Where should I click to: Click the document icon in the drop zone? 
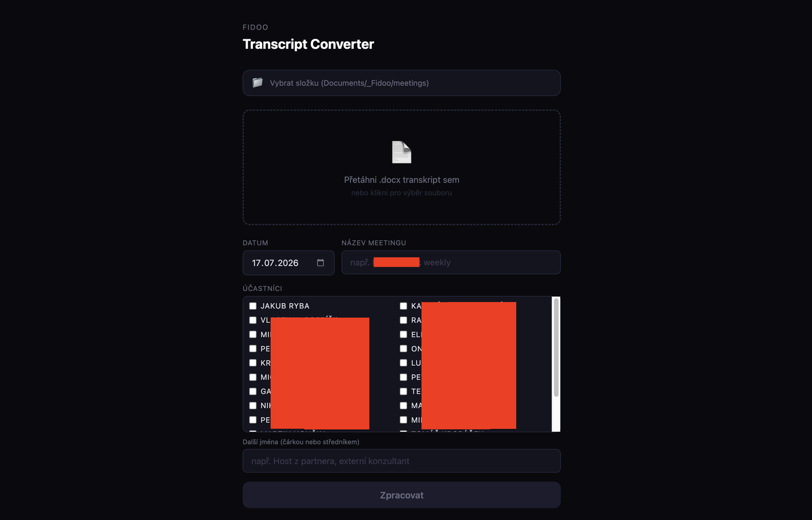[401, 152]
